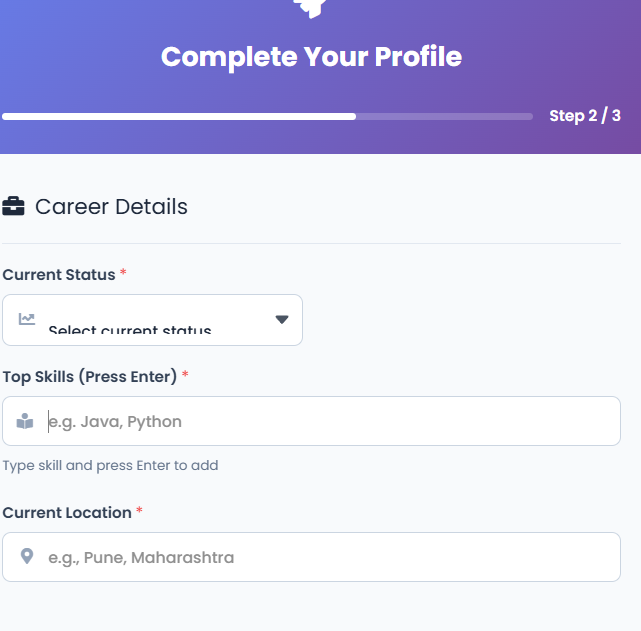Click the chart icon in status dropdown
Viewport: 641px width, 631px height.
tap(26, 320)
